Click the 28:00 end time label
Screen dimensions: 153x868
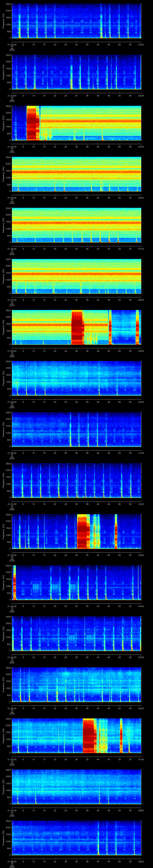[141, 300]
